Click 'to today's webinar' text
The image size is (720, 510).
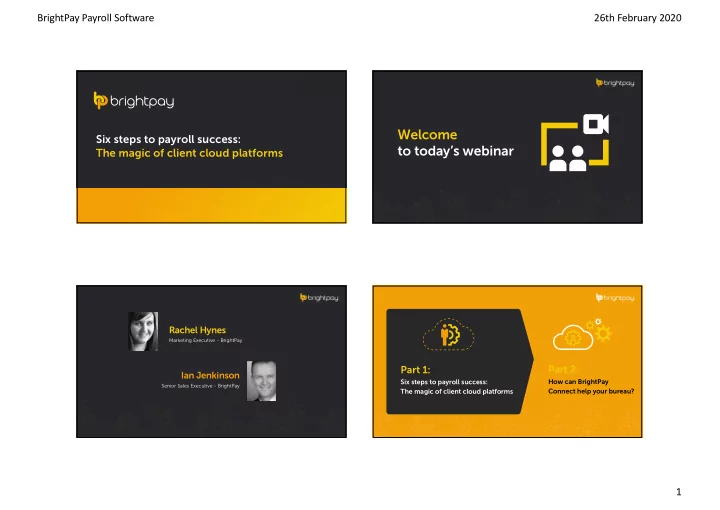456,151
